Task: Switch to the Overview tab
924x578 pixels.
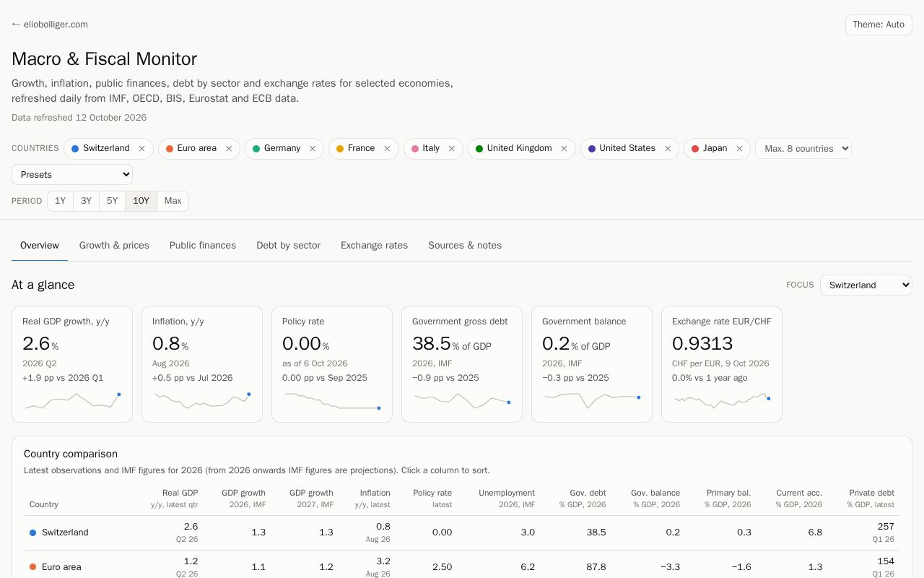Action: (x=40, y=246)
